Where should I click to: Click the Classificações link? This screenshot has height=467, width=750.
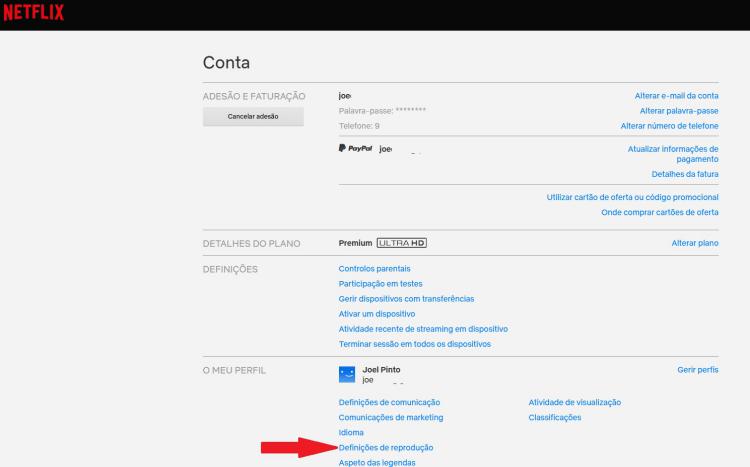pos(555,418)
